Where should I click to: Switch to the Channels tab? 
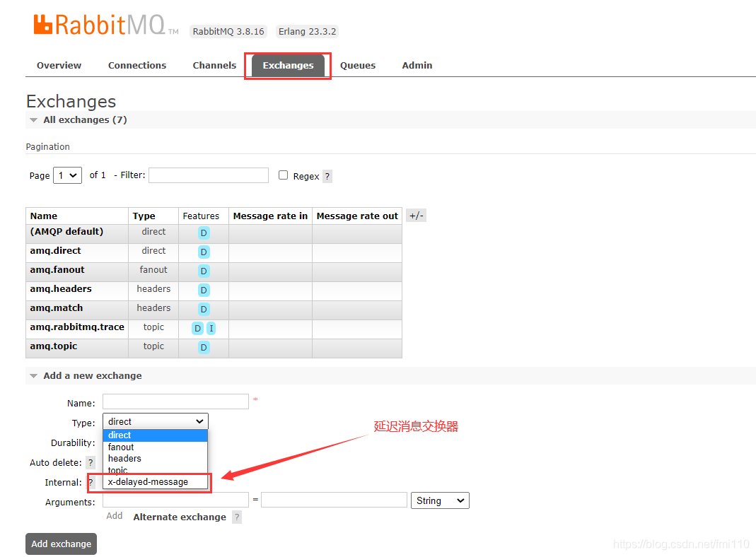click(214, 66)
